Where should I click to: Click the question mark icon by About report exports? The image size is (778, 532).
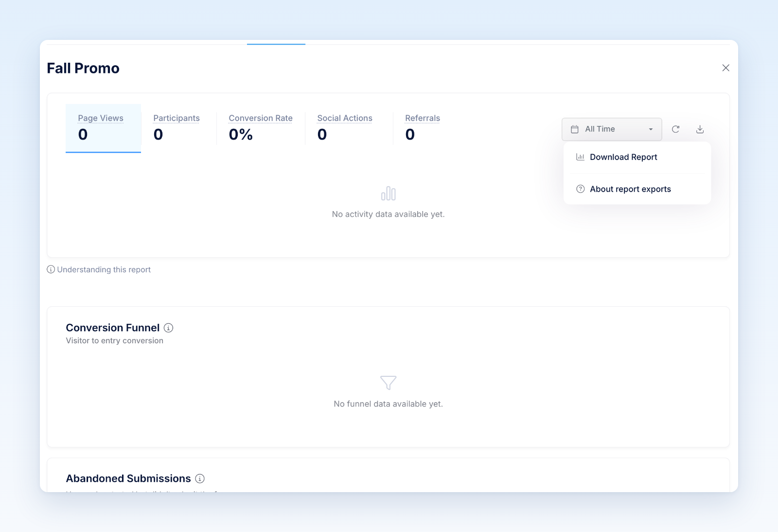(580, 189)
